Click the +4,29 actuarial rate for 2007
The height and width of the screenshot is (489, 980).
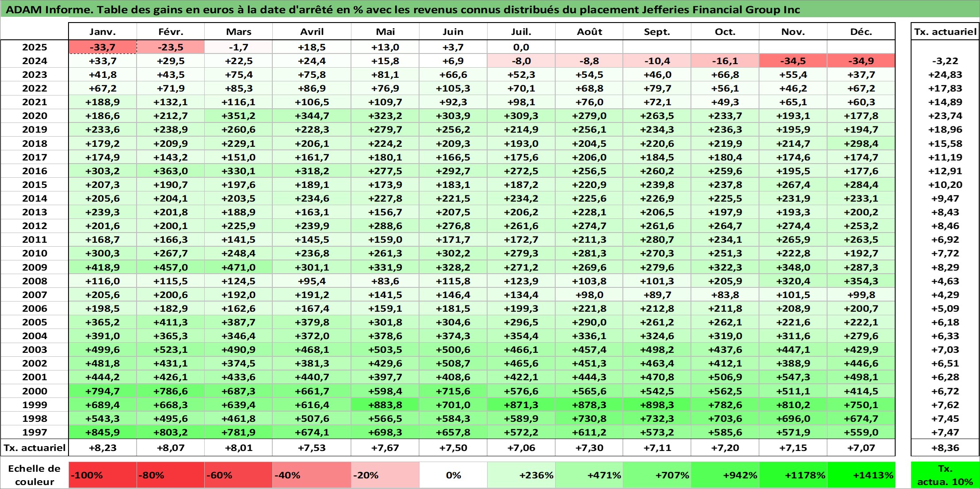(945, 294)
